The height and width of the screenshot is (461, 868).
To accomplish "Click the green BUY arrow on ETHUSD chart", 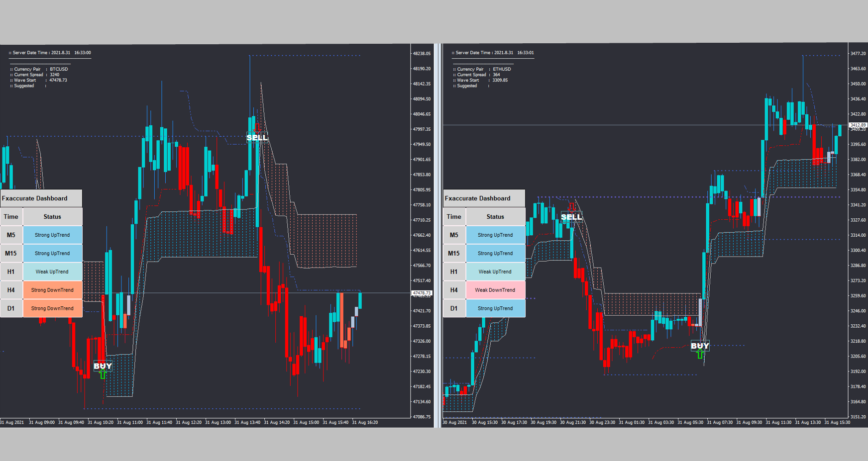I will tap(700, 354).
